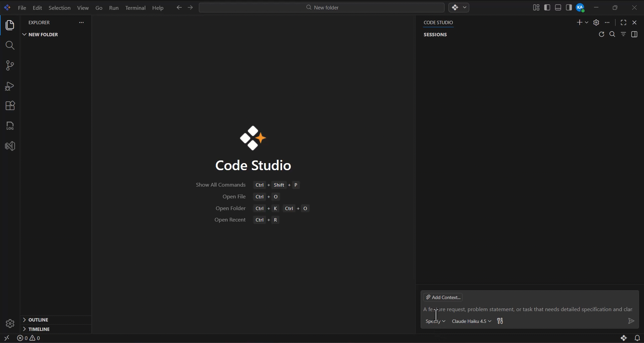The width and height of the screenshot is (644, 343).
Task: Open the Selection menu
Action: pos(59,8)
